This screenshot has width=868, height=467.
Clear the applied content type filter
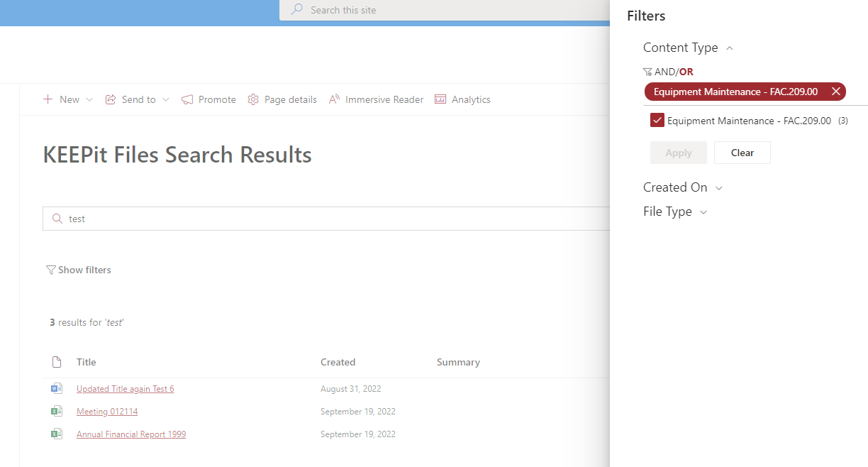click(x=742, y=153)
